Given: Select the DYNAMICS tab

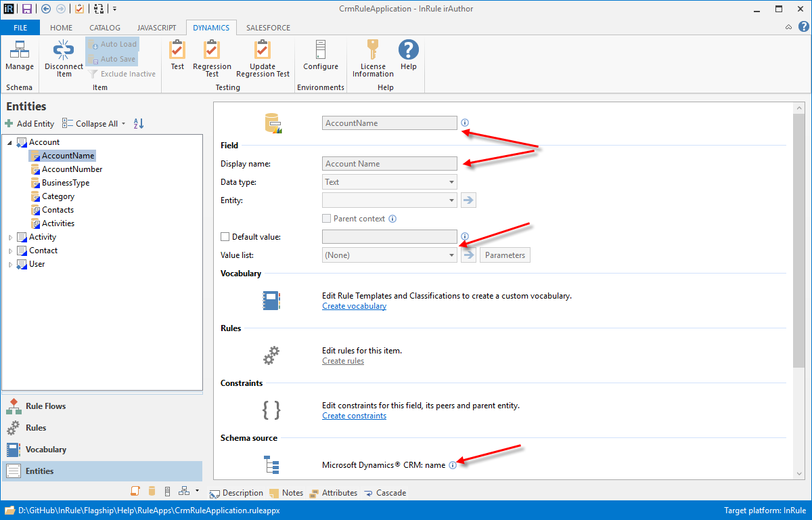Looking at the screenshot, I should click(x=211, y=28).
